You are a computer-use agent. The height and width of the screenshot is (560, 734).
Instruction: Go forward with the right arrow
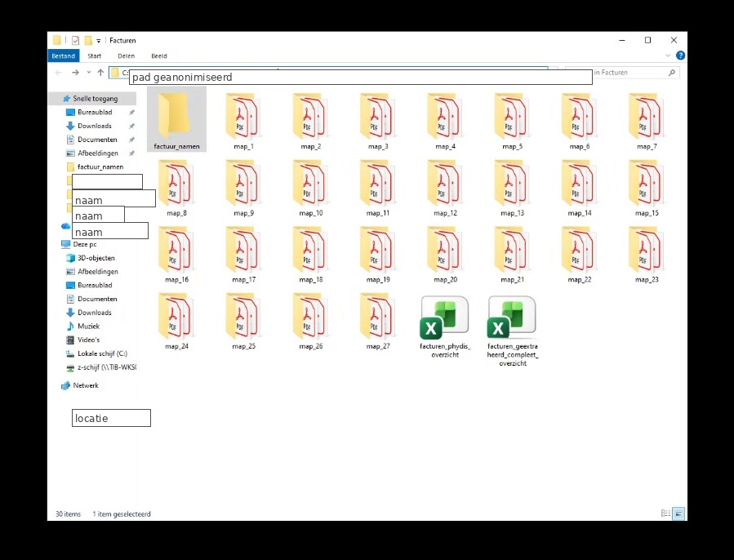point(75,73)
